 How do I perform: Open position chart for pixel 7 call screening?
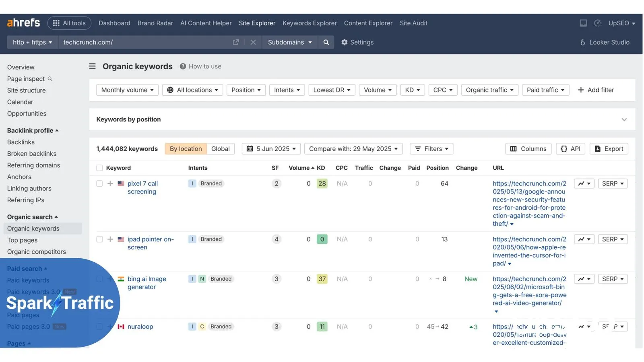(x=584, y=183)
